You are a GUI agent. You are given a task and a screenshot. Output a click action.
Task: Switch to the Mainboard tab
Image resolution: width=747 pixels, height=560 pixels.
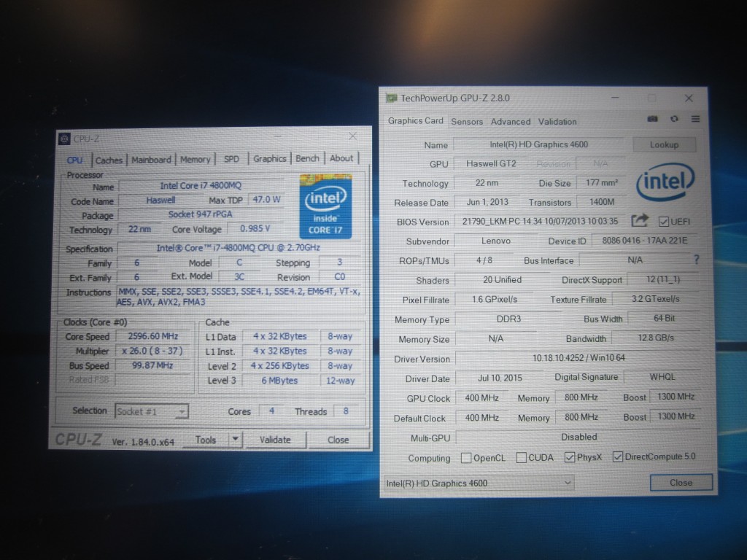click(151, 160)
